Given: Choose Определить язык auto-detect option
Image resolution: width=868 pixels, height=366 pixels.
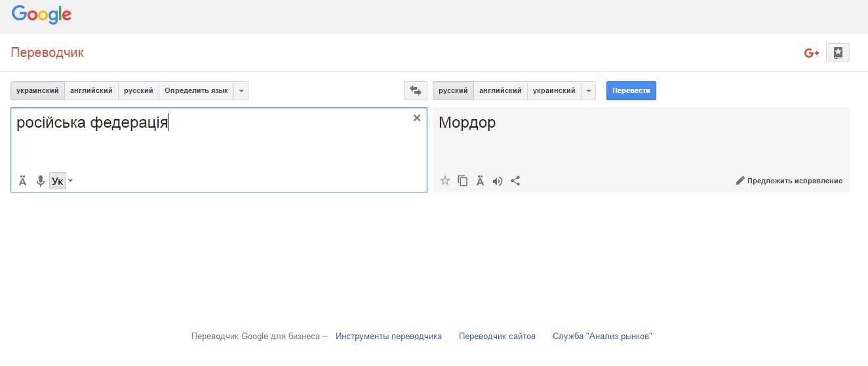Looking at the screenshot, I should (196, 91).
